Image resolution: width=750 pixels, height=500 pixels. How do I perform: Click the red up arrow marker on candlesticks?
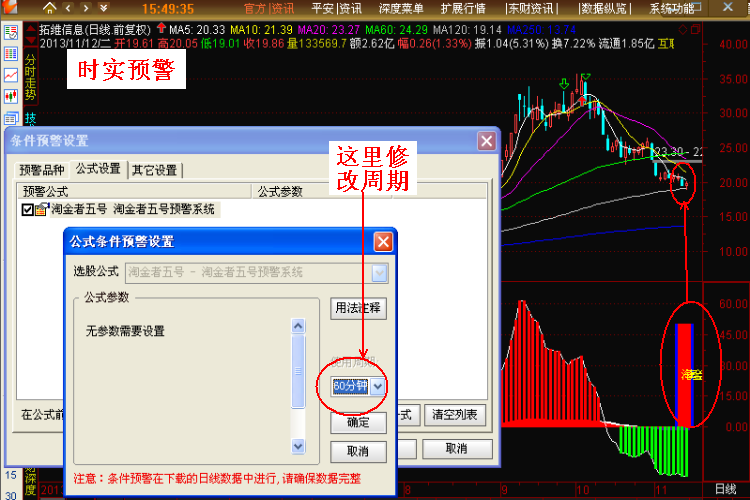pyautogui.click(x=581, y=101)
